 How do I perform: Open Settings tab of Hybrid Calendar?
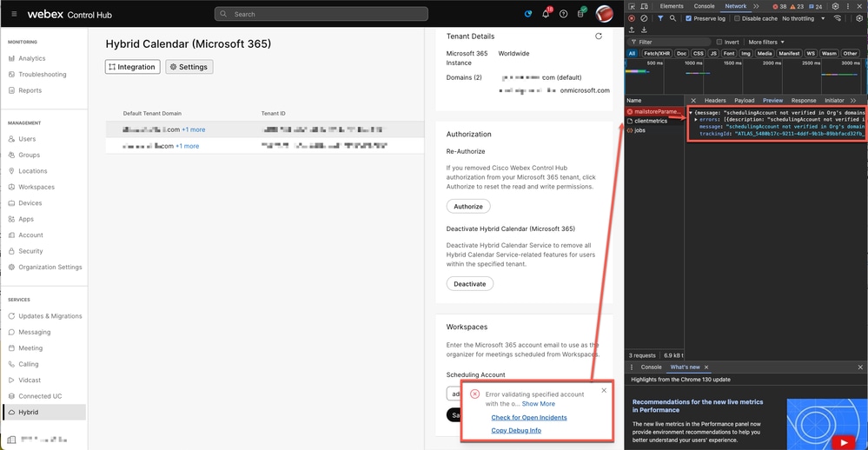189,66
